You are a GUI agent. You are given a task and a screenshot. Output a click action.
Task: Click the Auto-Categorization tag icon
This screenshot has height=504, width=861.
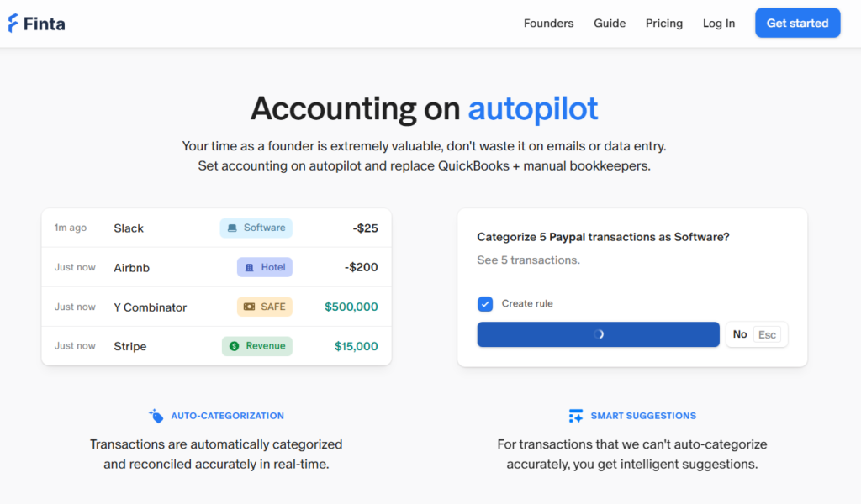point(156,416)
